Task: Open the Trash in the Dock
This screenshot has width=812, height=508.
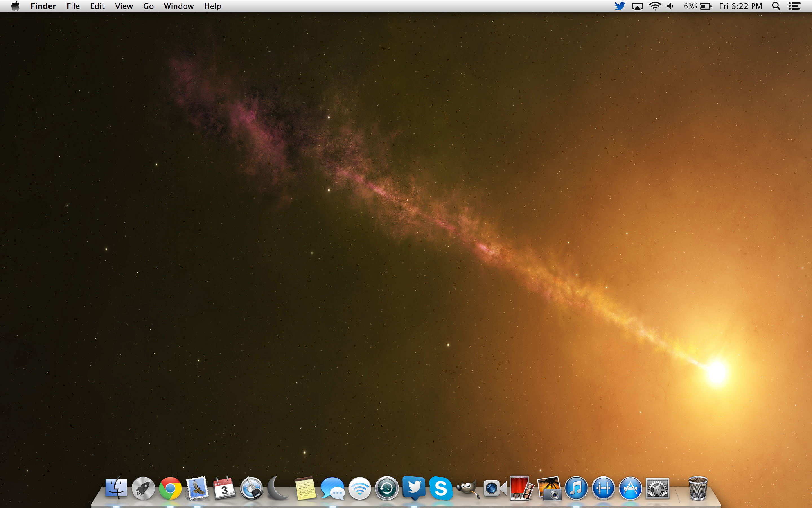Action: point(698,488)
